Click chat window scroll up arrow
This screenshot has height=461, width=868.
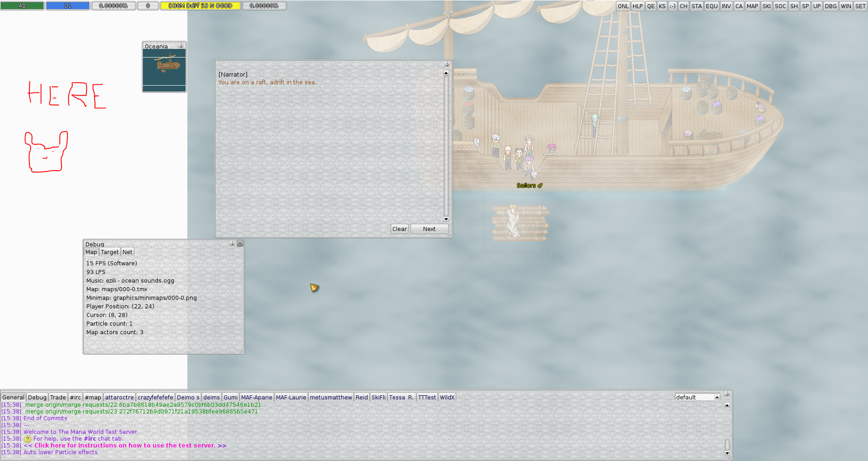pos(727,405)
